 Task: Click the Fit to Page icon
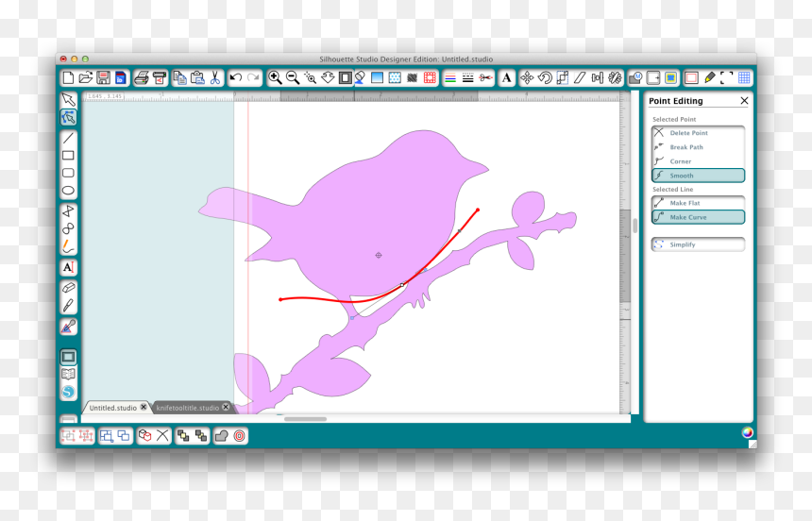(346, 78)
